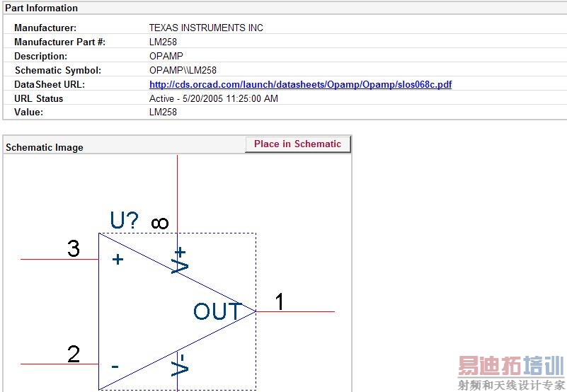Viewport: 567px width, 392px height.
Task: Select the Manufacturer Part # value LM258
Action: [163, 42]
